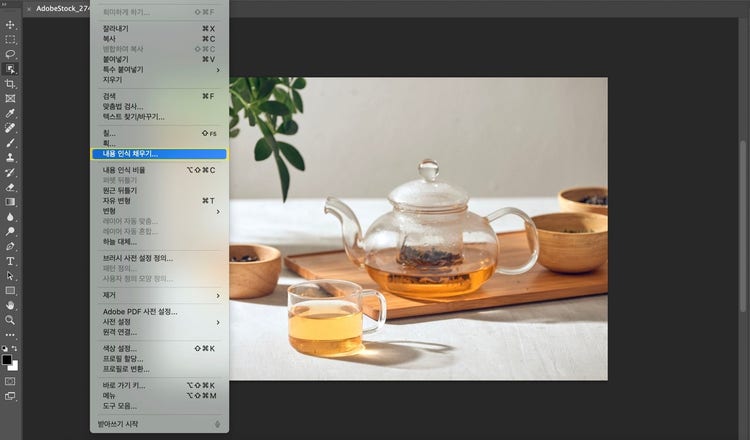Viewport: 750px width, 440px height.
Task: Select the Blur tool
Action: point(10,217)
